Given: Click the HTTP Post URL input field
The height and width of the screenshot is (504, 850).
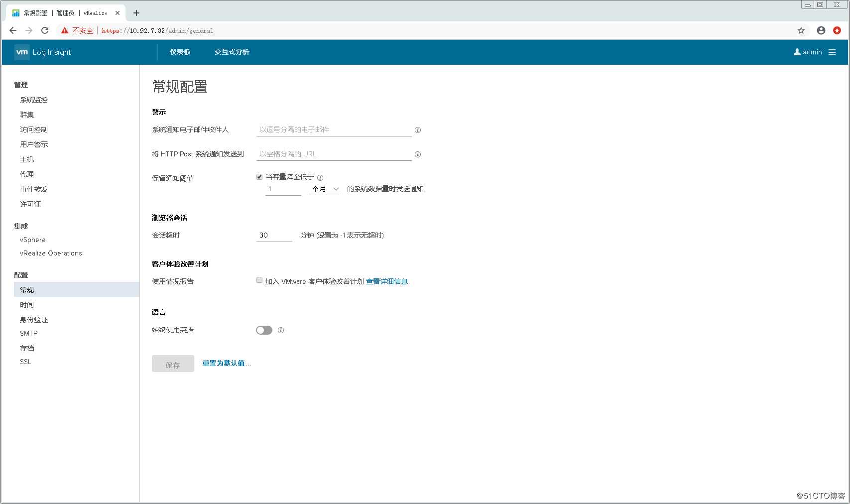Looking at the screenshot, I should click(334, 154).
